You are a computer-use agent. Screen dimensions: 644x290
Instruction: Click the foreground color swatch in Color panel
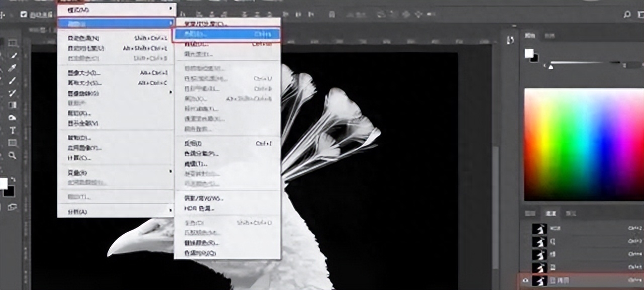tap(528, 53)
